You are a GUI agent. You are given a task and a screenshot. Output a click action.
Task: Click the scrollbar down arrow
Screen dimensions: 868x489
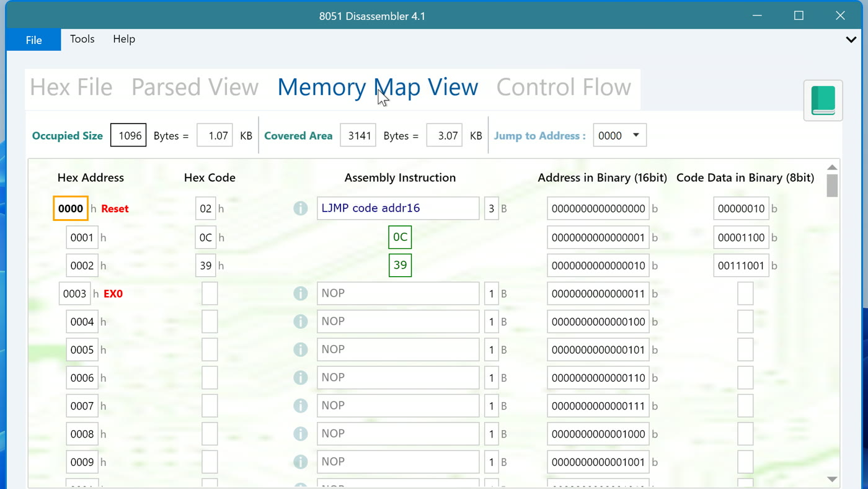pos(832,479)
